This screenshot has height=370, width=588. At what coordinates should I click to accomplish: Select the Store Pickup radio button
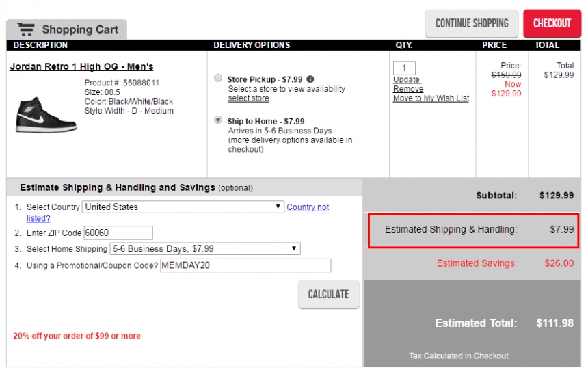point(218,78)
